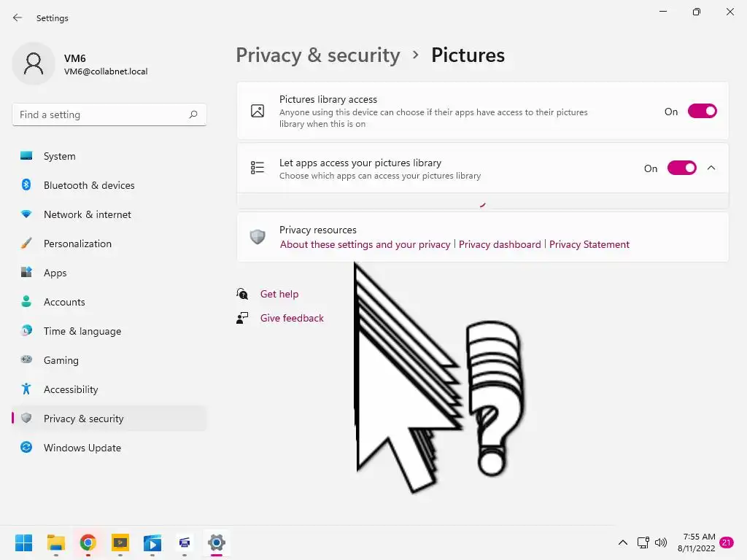This screenshot has width=747, height=560.
Task: Click the Get help link
Action: (279, 294)
